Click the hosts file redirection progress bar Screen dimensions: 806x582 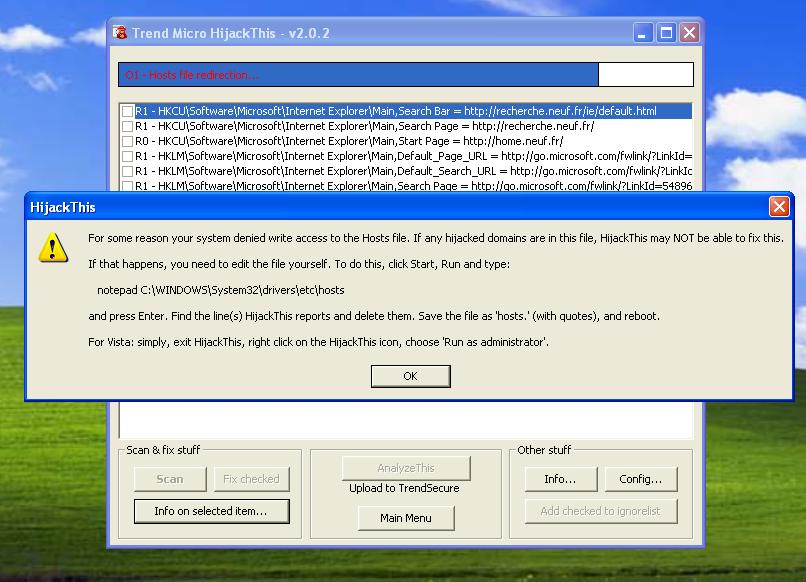405,75
